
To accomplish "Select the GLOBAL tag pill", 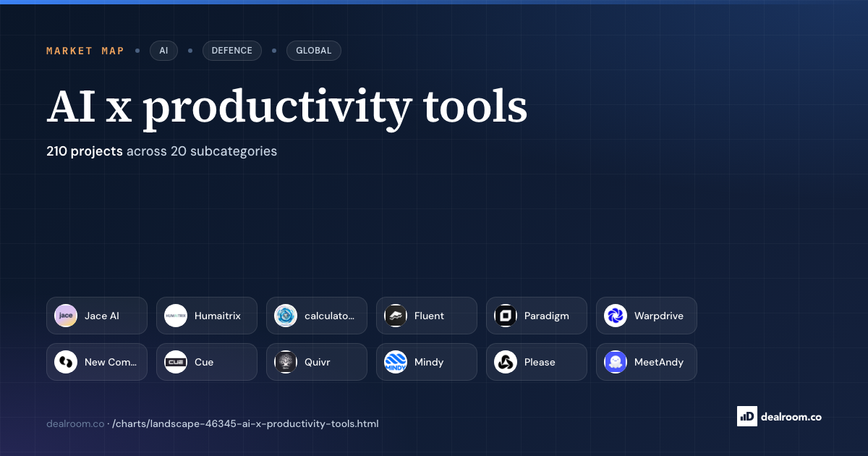I will click(x=314, y=51).
